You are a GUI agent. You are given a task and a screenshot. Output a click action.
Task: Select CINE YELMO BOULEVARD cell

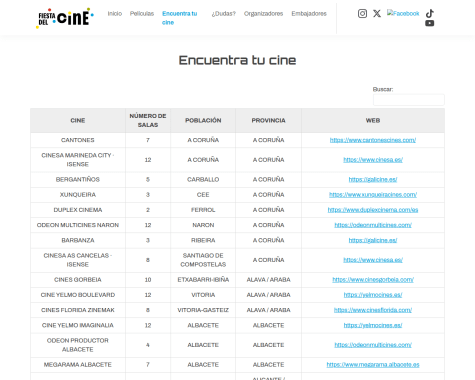78,295
